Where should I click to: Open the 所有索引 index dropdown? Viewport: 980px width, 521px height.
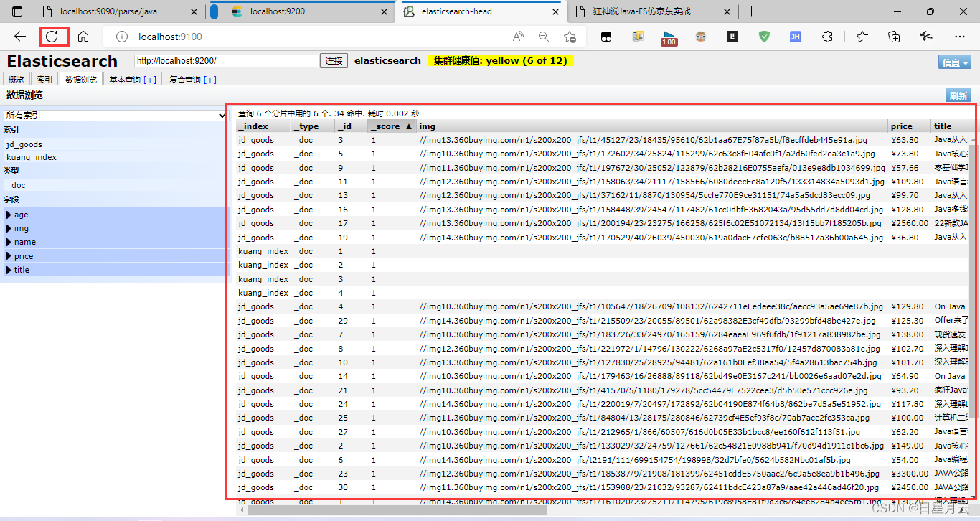(x=115, y=115)
